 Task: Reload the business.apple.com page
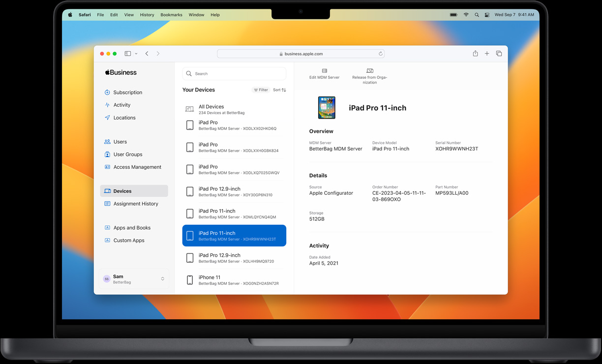coord(380,54)
